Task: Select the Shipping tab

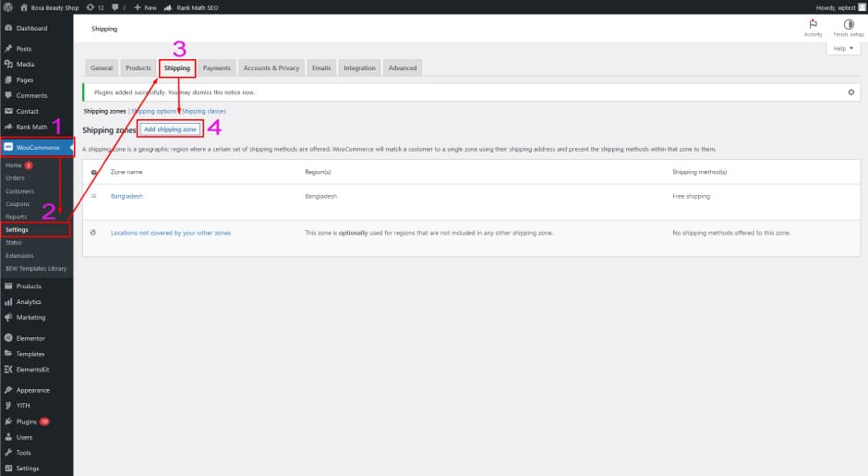Action: (x=177, y=67)
